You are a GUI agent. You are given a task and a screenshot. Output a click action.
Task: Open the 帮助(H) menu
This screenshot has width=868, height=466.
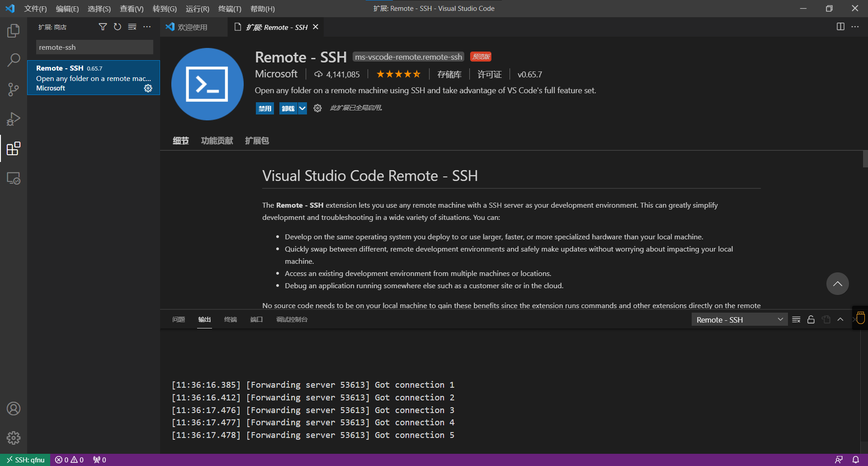pos(262,9)
